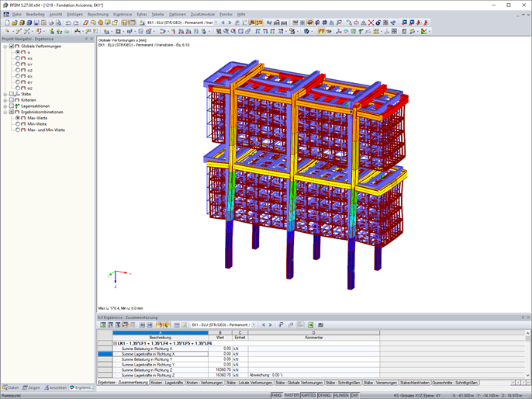Switch to Stabschlankheiten tab

point(415,383)
